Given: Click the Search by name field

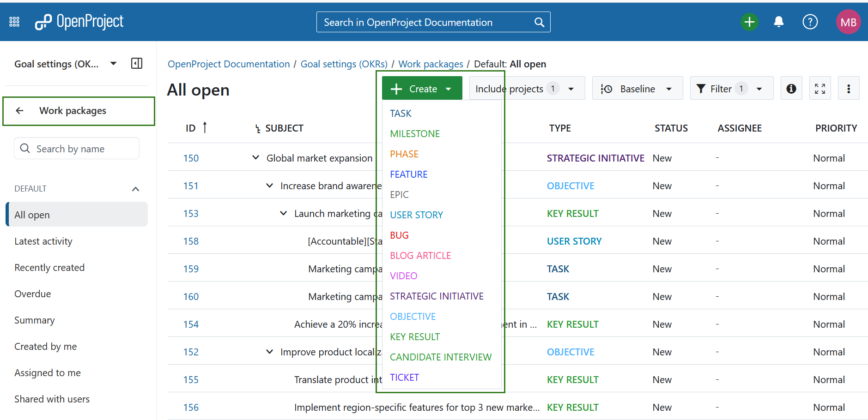Looking at the screenshot, I should point(76,148).
